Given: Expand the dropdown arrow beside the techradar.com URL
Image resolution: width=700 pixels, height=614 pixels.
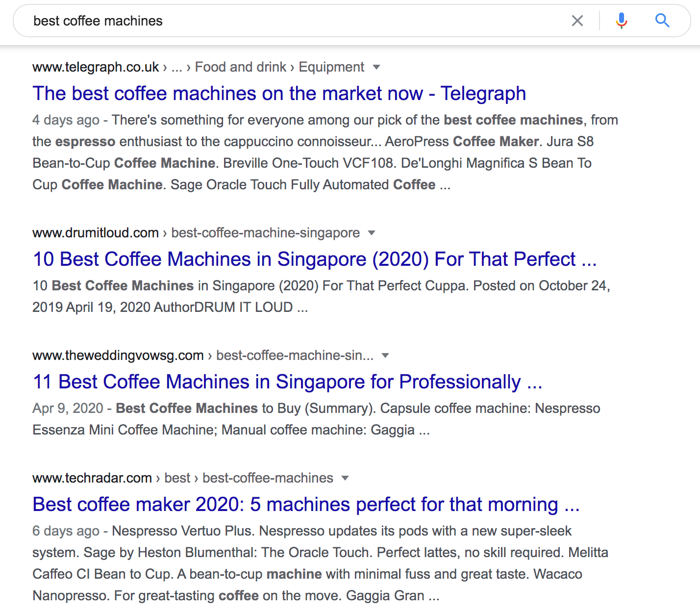Looking at the screenshot, I should coord(345,478).
